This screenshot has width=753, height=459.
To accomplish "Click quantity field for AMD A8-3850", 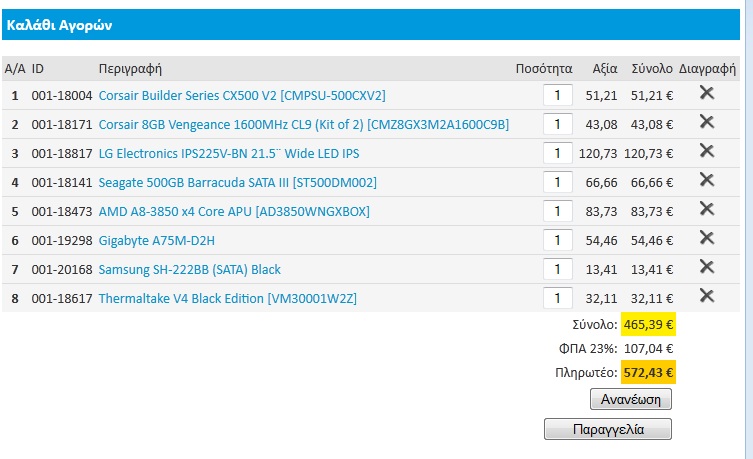I will pyautogui.click(x=558, y=211).
